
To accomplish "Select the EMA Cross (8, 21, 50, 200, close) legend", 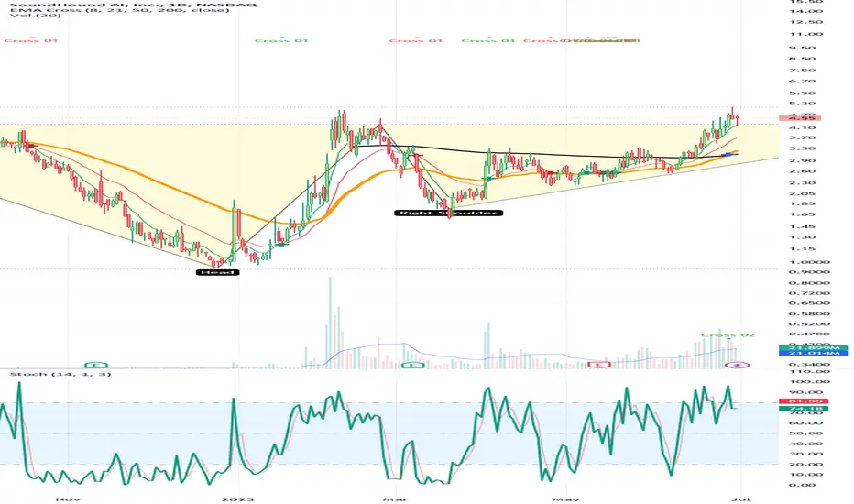I will (x=119, y=10).
